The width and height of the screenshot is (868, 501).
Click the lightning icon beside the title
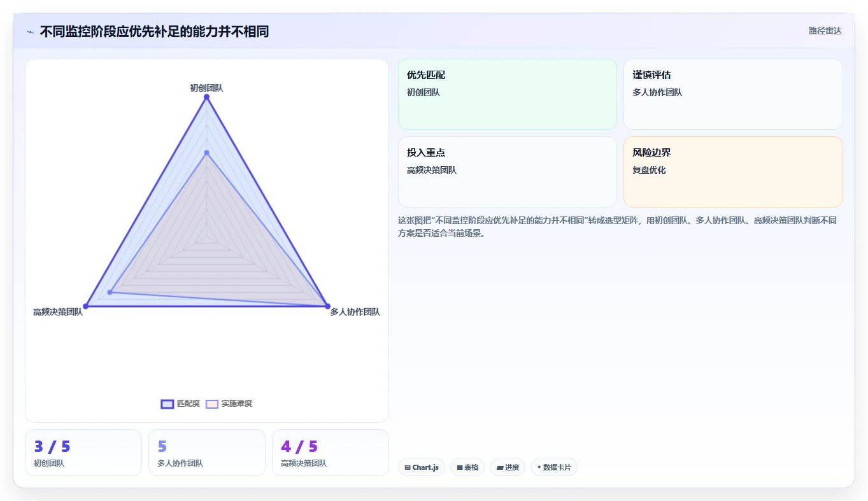click(30, 32)
